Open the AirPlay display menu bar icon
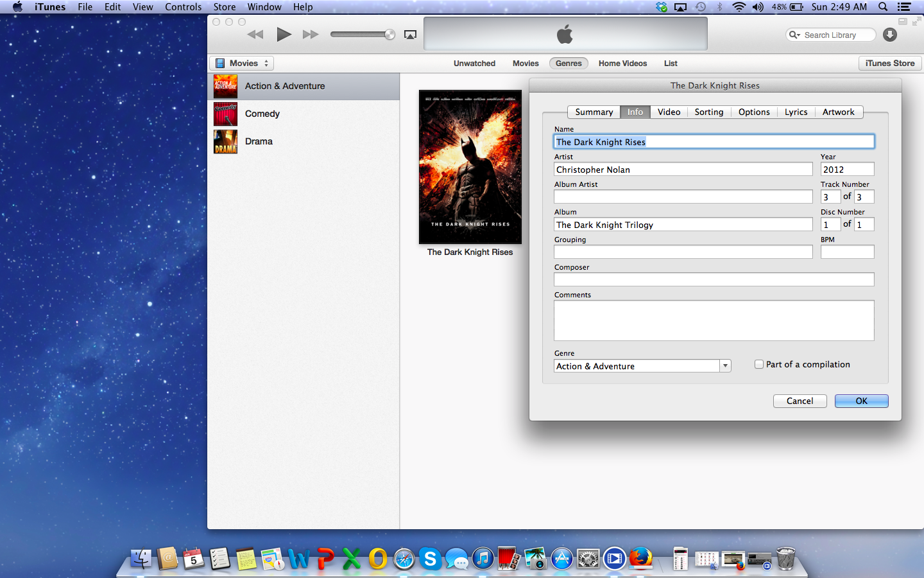The image size is (924, 578). (681, 7)
